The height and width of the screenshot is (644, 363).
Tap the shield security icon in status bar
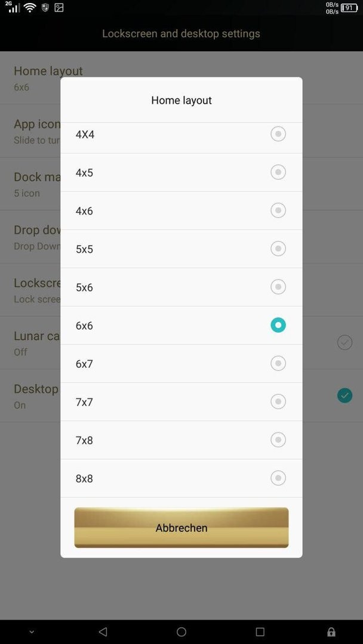tap(45, 7)
